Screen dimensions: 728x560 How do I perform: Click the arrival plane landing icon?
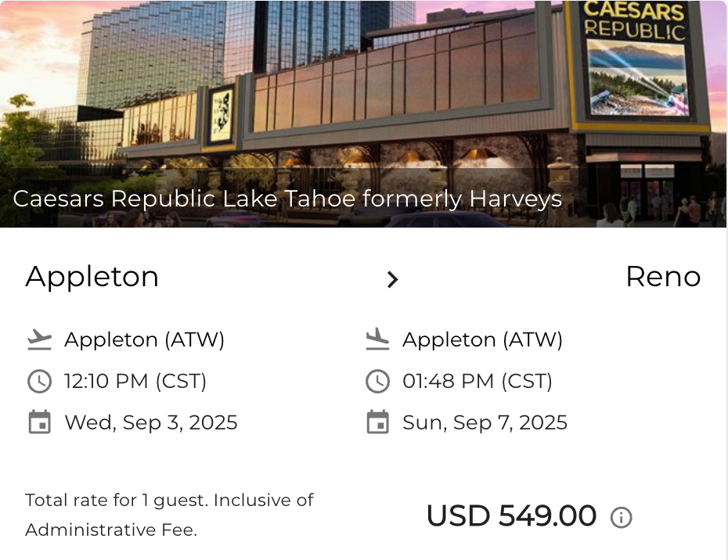pyautogui.click(x=377, y=339)
